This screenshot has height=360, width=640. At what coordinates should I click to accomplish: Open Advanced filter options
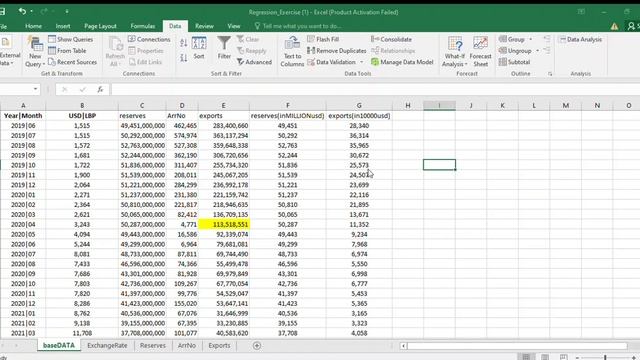pyautogui.click(x=254, y=62)
